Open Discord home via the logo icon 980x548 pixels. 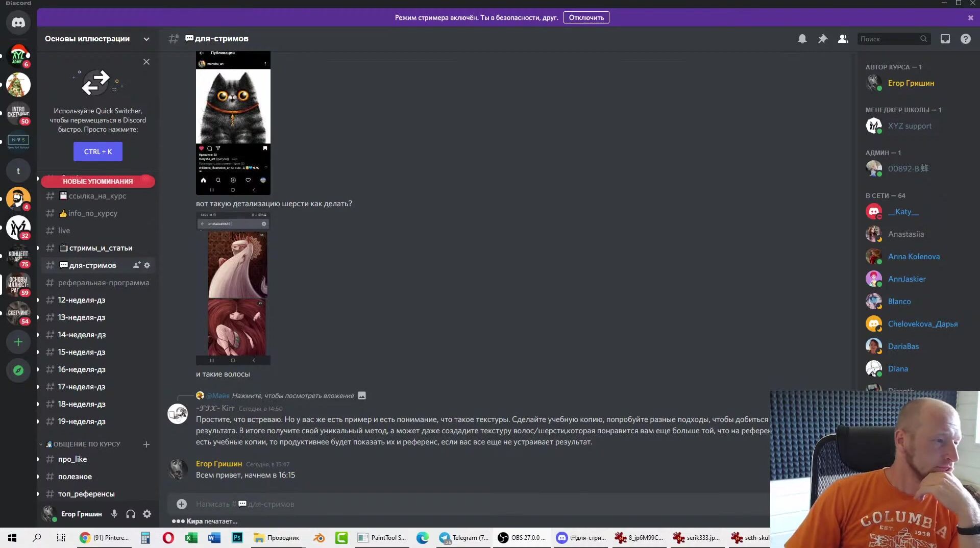(x=18, y=23)
